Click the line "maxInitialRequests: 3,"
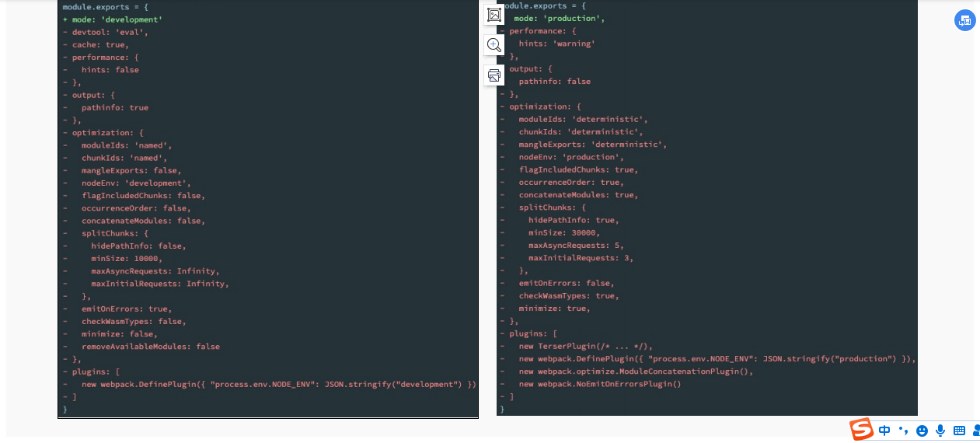This screenshot has height=443, width=980. [x=581, y=257]
